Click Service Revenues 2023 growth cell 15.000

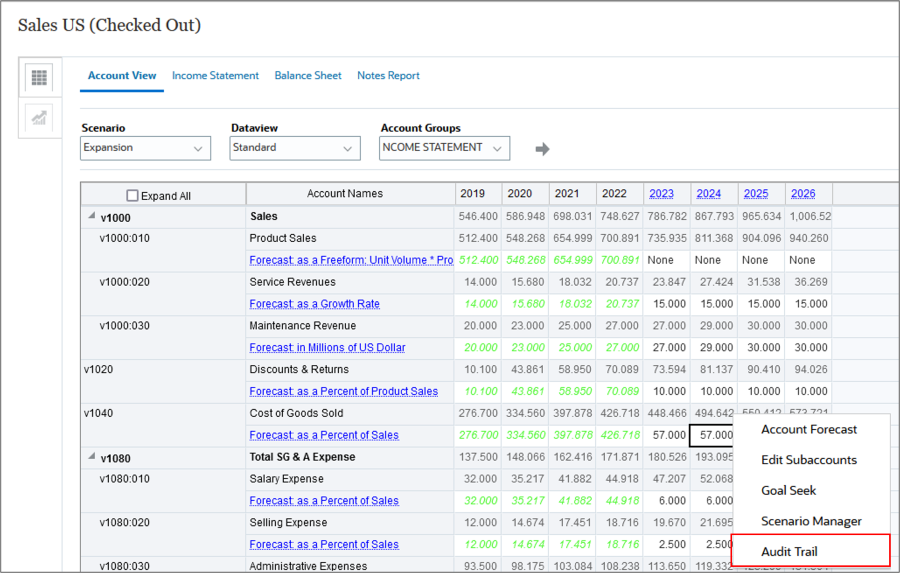click(x=669, y=304)
